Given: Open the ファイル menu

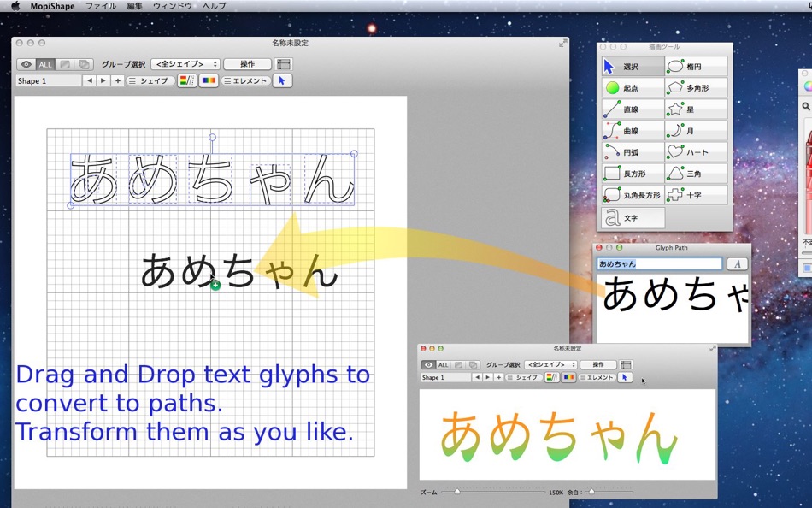Looking at the screenshot, I should [101, 6].
